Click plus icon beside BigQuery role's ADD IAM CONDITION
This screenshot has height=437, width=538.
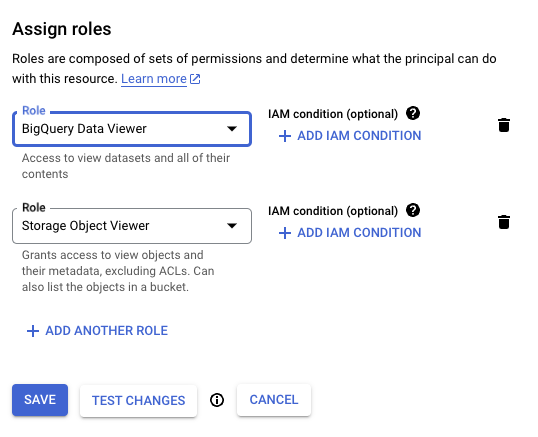point(285,136)
